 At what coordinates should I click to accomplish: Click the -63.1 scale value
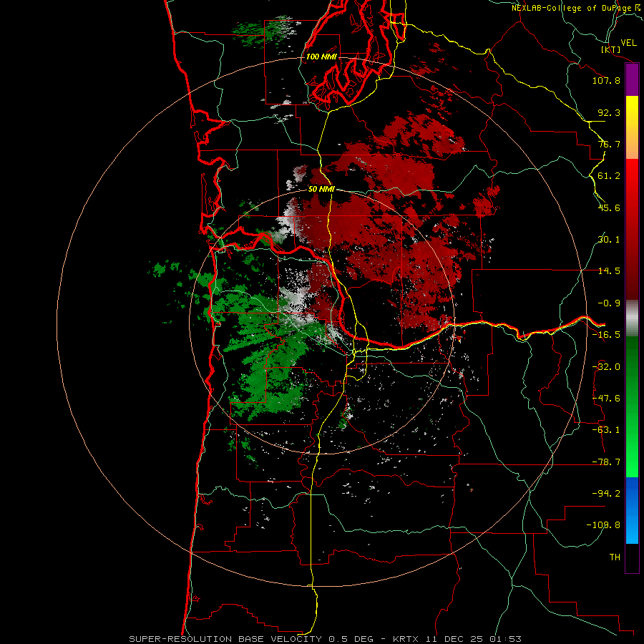(606, 430)
